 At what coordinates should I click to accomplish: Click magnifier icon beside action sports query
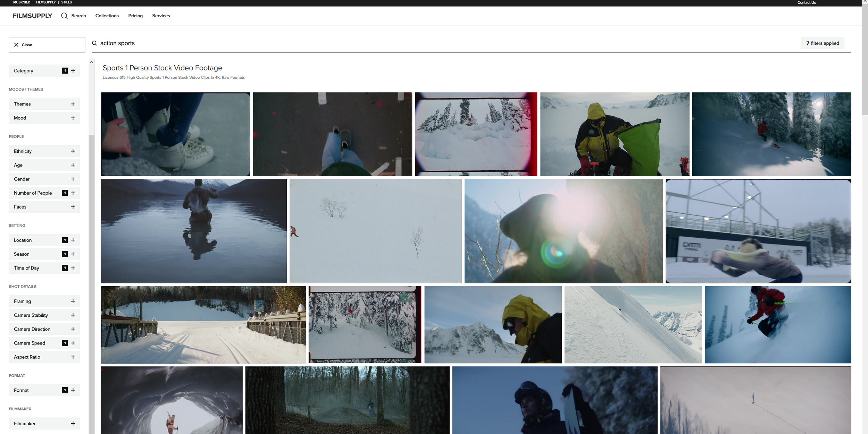(x=94, y=43)
